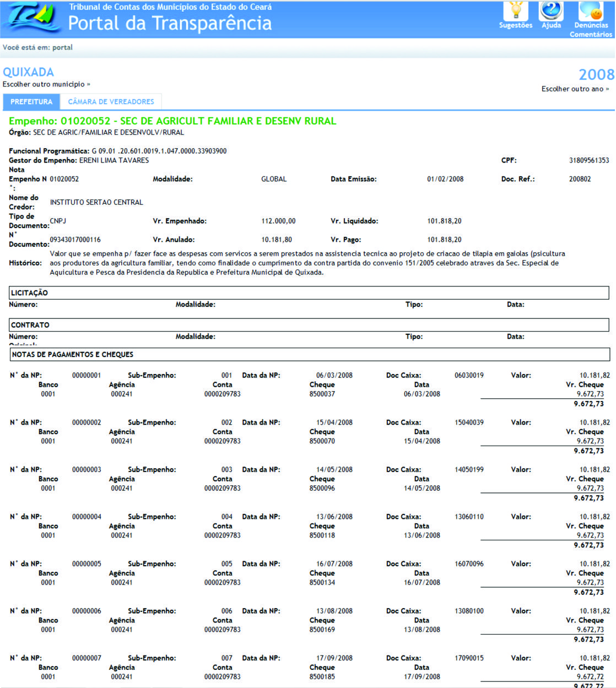This screenshot has width=616, height=688.
Task: Click the green Empenho 01020052 heading
Action: coord(172,121)
